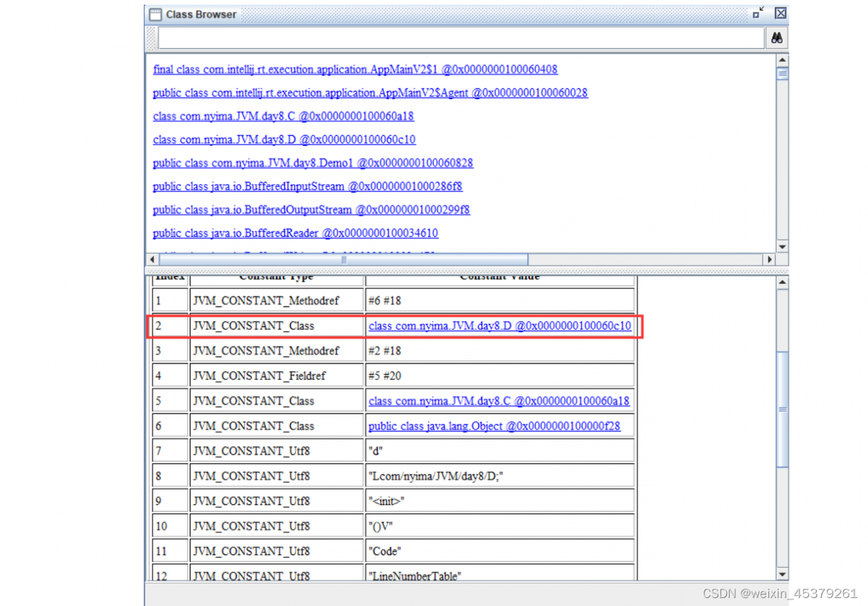
Task: Follow constant 2 link to day8.D
Action: pos(500,326)
